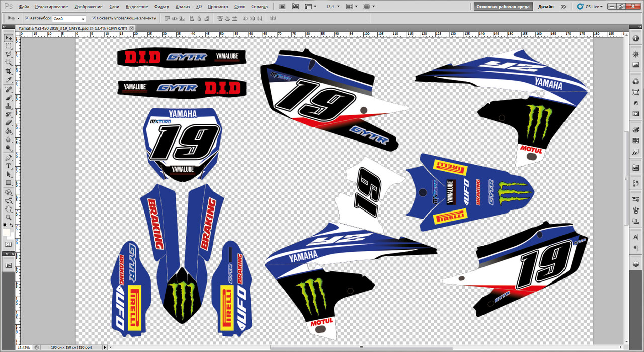644x352 pixels.
Task: Open the 13,4 zoom level dropdown
Action: pos(338,7)
